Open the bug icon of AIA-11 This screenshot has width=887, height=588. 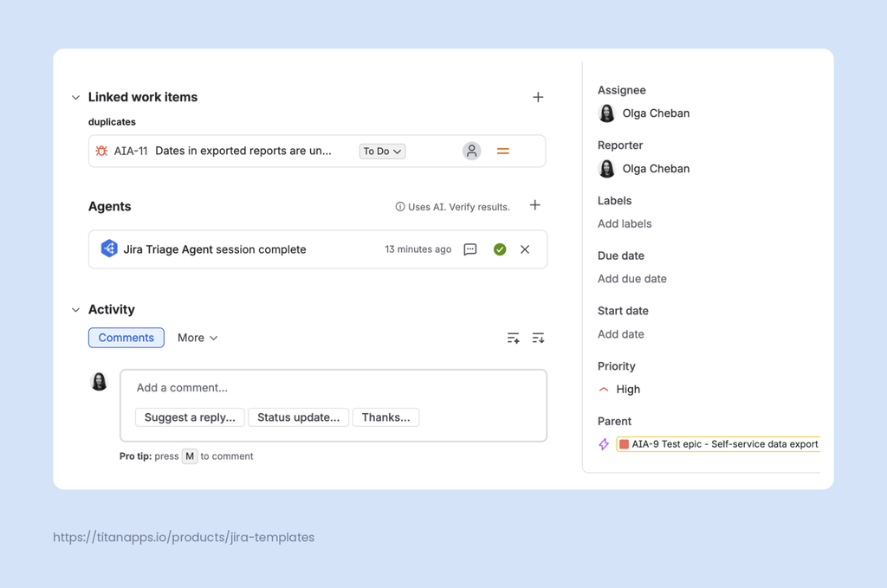(x=102, y=151)
